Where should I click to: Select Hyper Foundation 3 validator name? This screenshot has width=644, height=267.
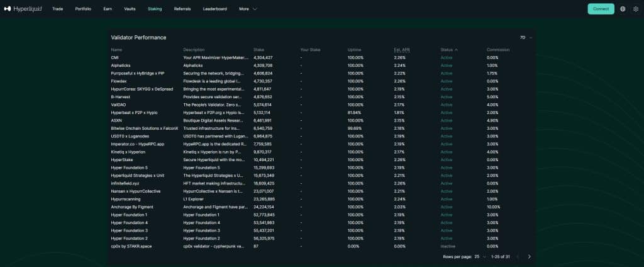(130, 230)
